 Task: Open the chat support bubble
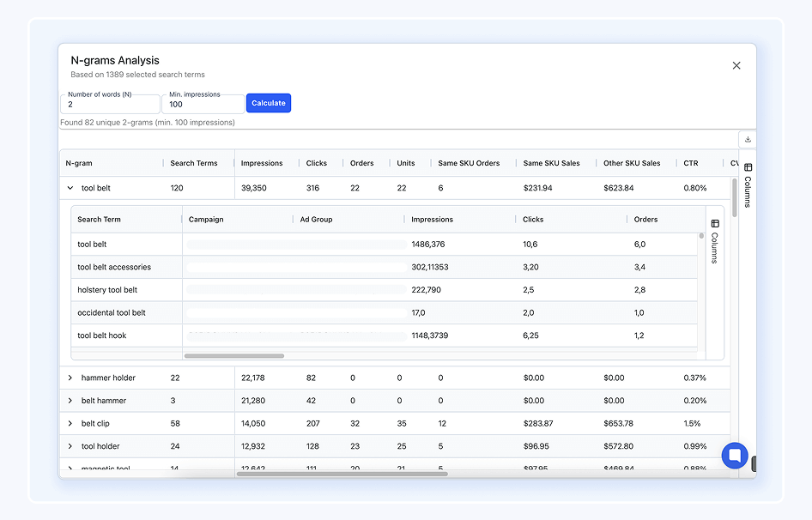pyautogui.click(x=735, y=455)
